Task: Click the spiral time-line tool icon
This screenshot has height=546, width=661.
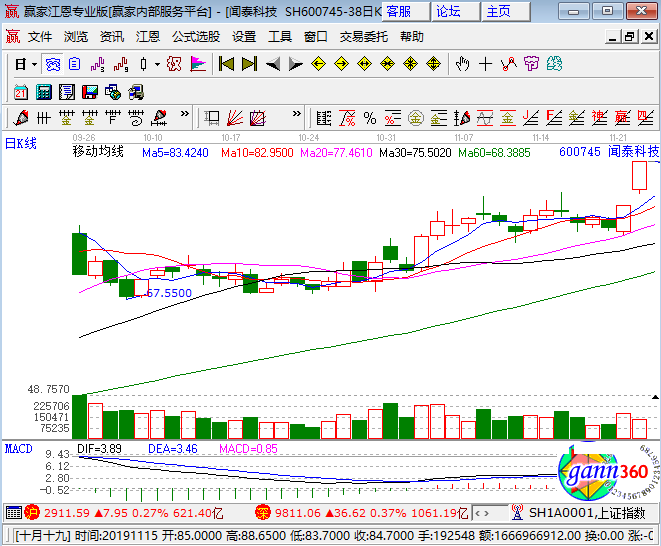Action: click(x=136, y=118)
